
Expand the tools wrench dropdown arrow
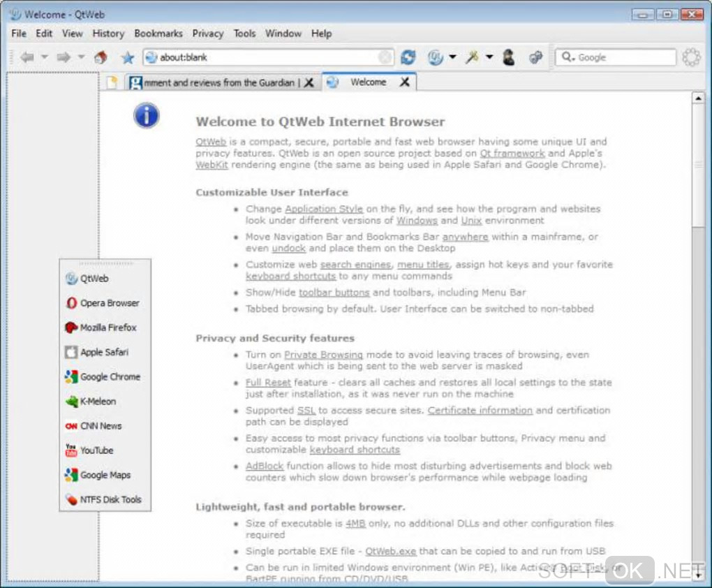pos(489,57)
